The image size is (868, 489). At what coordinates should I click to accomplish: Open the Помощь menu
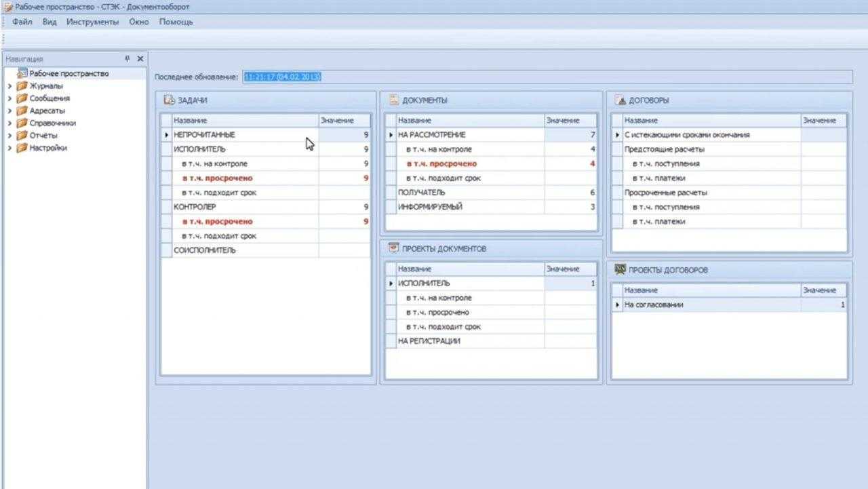tap(176, 22)
